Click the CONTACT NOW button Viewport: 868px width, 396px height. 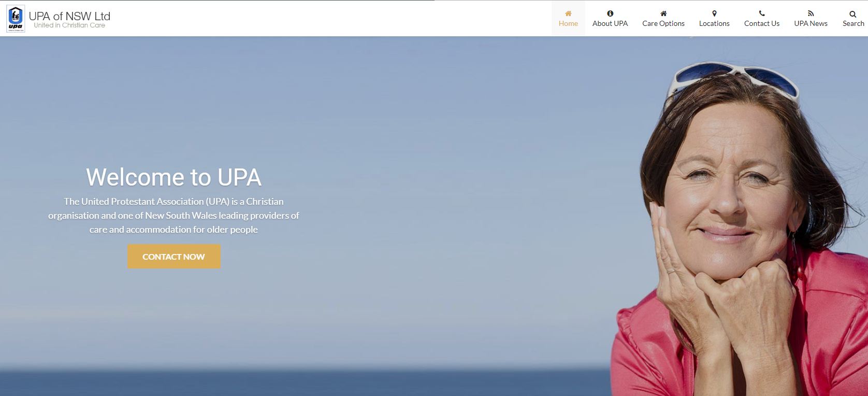click(x=174, y=257)
